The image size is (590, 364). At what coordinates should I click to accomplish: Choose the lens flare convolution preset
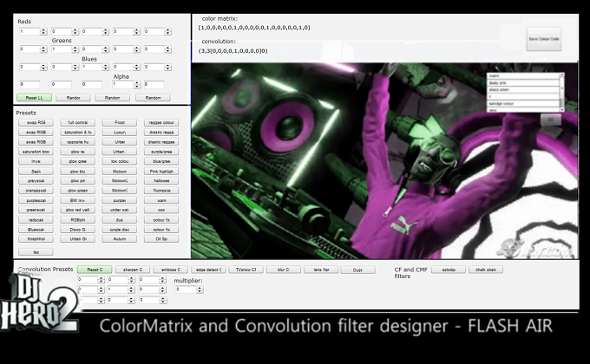(321, 270)
